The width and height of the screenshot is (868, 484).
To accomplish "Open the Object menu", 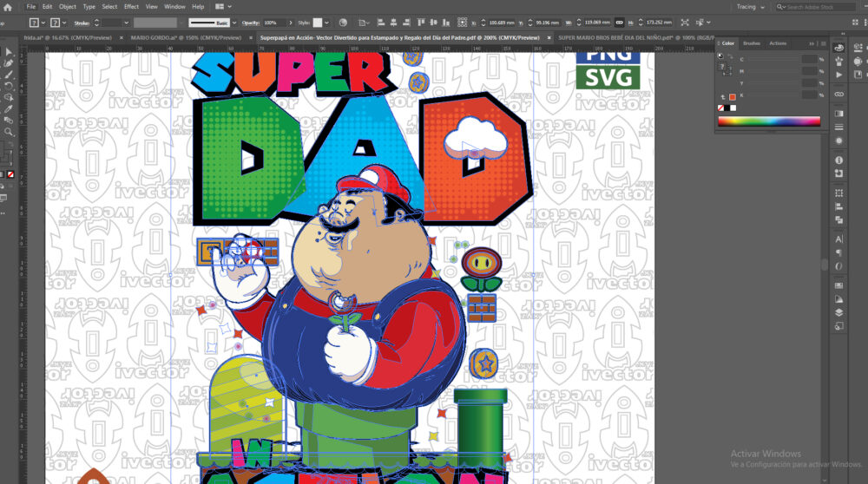I will click(x=68, y=7).
